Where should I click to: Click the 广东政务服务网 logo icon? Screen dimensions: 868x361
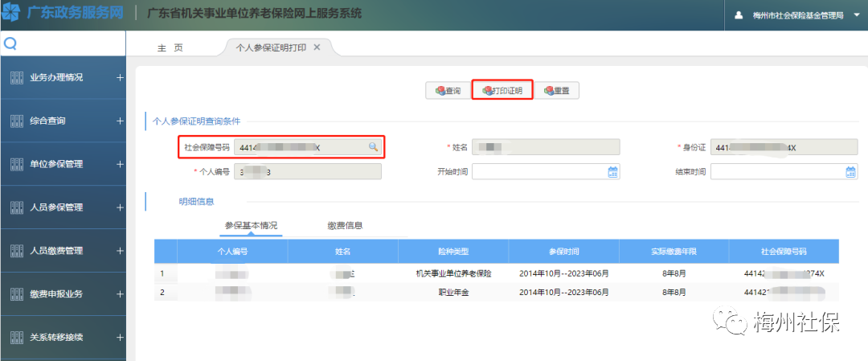(x=11, y=12)
